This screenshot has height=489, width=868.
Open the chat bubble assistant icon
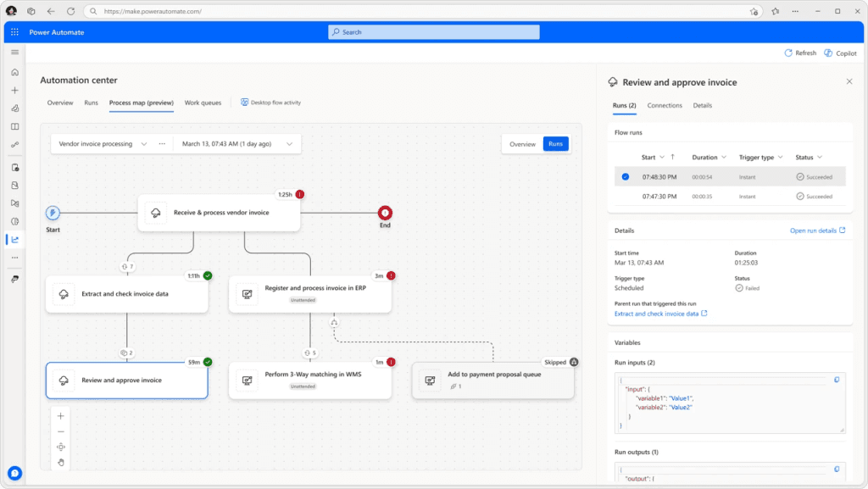tap(15, 473)
